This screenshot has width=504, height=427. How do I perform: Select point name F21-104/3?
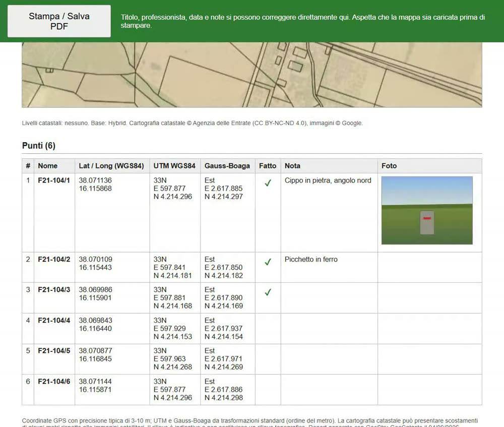[x=54, y=290]
